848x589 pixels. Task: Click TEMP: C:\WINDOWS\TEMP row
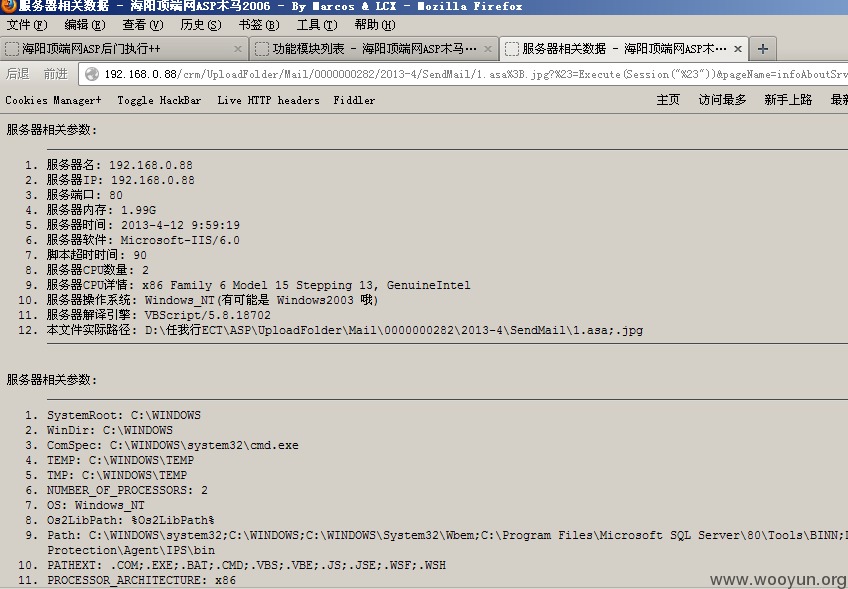click(x=120, y=460)
